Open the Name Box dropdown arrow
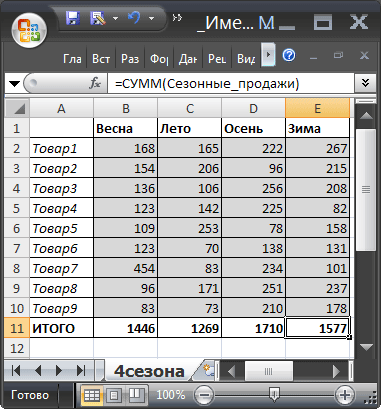Viewport: 381px width, 409px height. pos(14,83)
